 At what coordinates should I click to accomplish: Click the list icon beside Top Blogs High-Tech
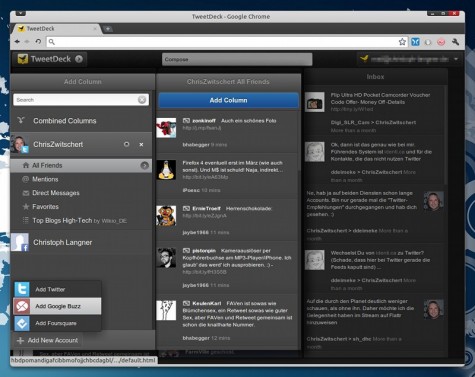click(x=25, y=220)
